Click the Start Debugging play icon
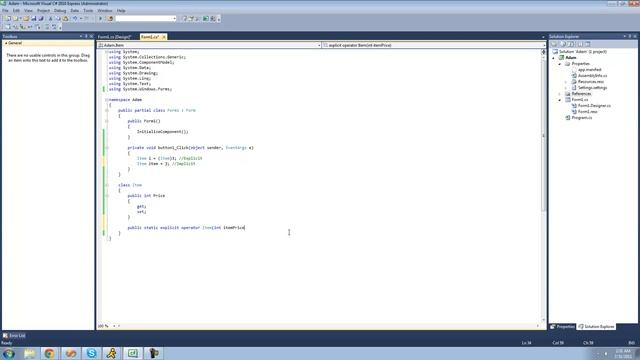640x360 pixels. point(100,18)
